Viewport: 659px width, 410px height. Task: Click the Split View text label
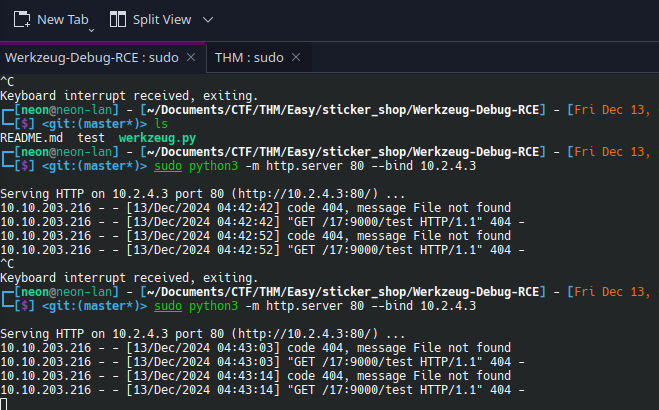(162, 19)
